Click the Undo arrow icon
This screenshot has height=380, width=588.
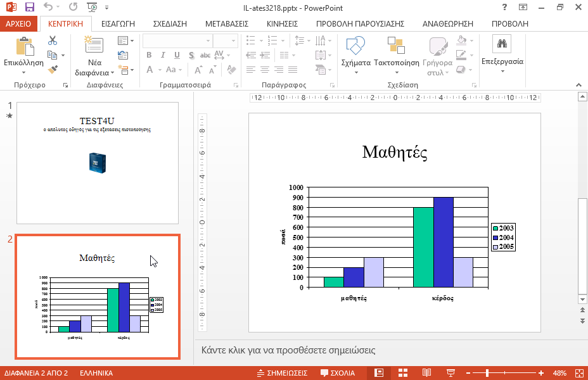tap(48, 7)
